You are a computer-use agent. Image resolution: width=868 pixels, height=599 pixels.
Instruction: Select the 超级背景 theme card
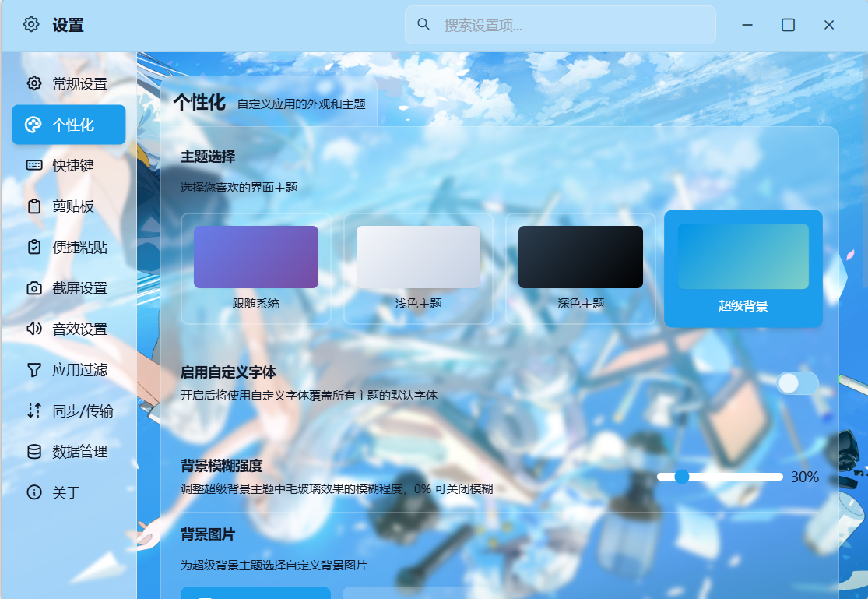(743, 269)
